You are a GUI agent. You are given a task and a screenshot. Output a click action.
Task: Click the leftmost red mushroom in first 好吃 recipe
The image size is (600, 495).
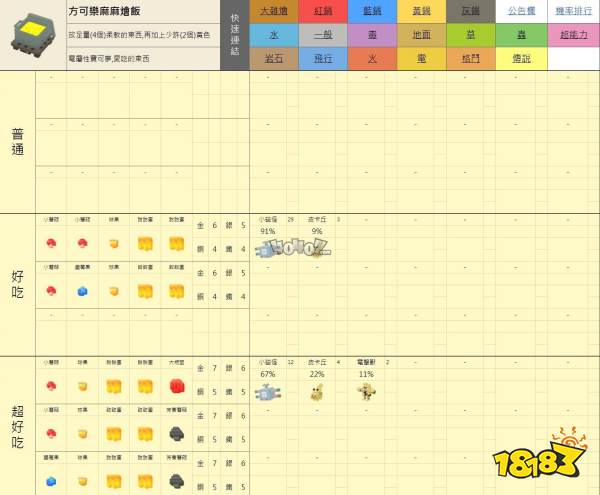point(51,243)
